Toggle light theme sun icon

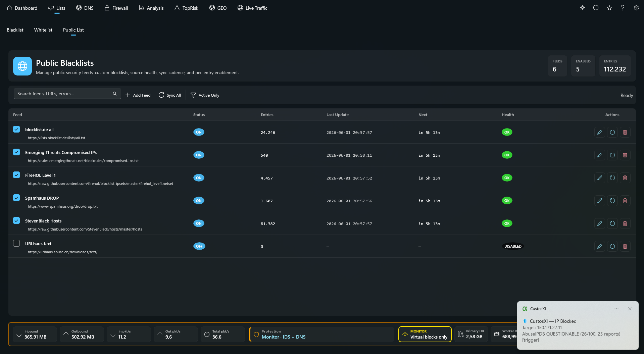point(582,8)
